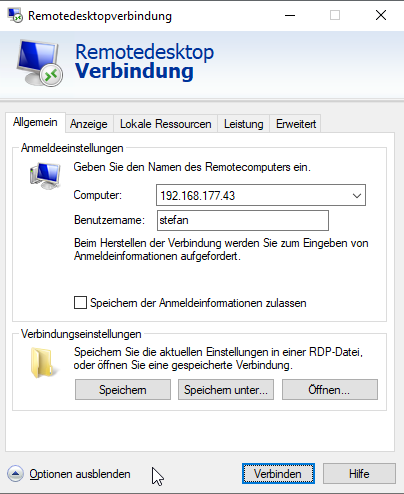The image size is (404, 494).
Task: Expand the Computer address dropdown arrow
Action: [357, 195]
